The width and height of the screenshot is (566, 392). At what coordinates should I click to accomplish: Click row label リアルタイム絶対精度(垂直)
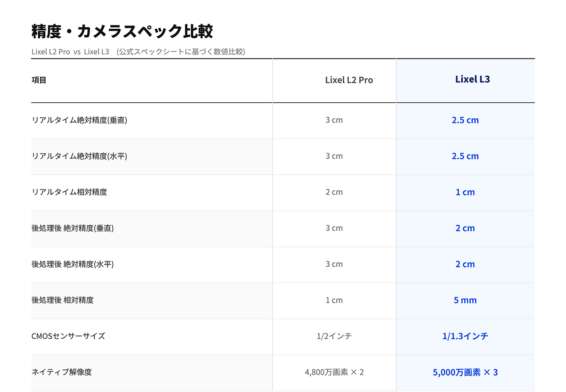[x=79, y=120]
